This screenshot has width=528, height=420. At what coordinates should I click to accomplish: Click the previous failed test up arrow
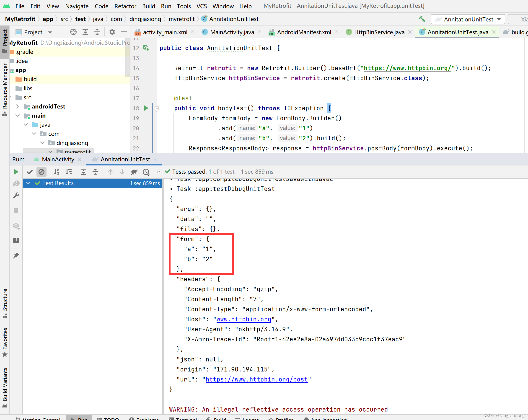(x=110, y=172)
